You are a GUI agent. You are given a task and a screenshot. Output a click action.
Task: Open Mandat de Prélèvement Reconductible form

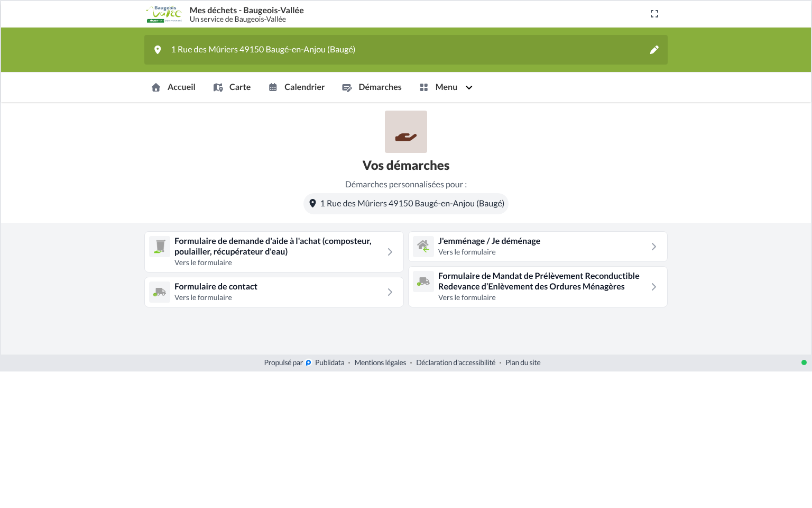click(x=538, y=287)
